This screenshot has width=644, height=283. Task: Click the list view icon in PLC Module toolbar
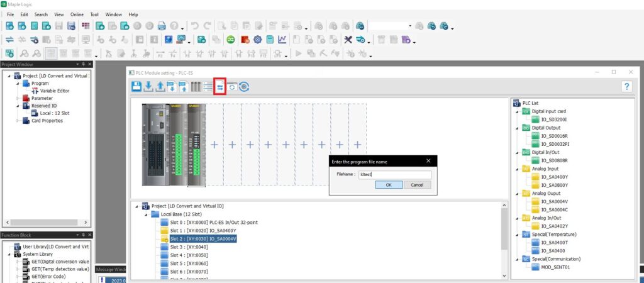(208, 87)
